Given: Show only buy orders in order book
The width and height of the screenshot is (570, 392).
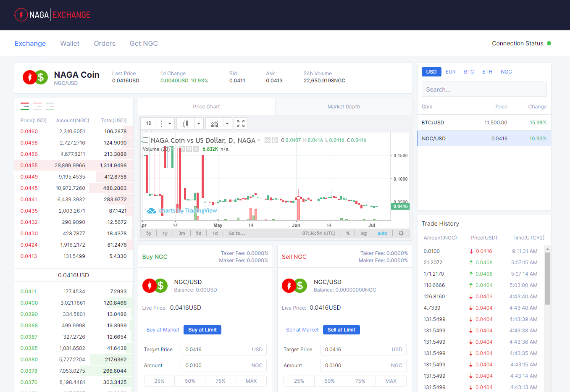Looking at the screenshot, I should click(x=50, y=106).
